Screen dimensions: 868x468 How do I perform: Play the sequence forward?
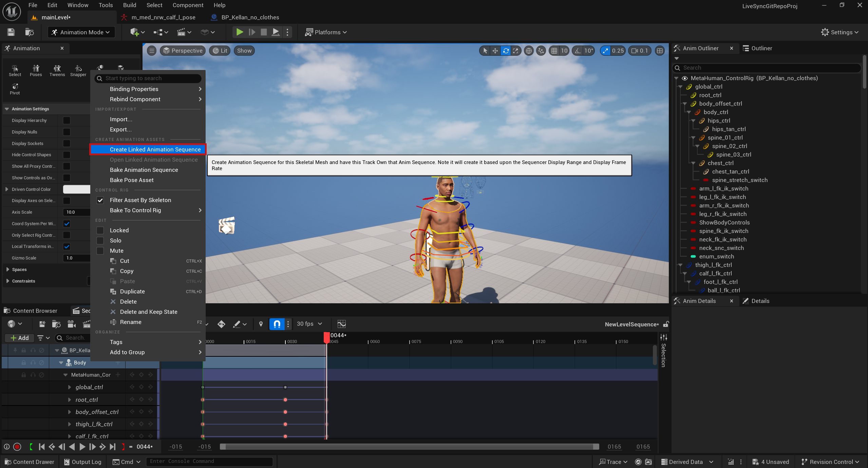coord(82,447)
